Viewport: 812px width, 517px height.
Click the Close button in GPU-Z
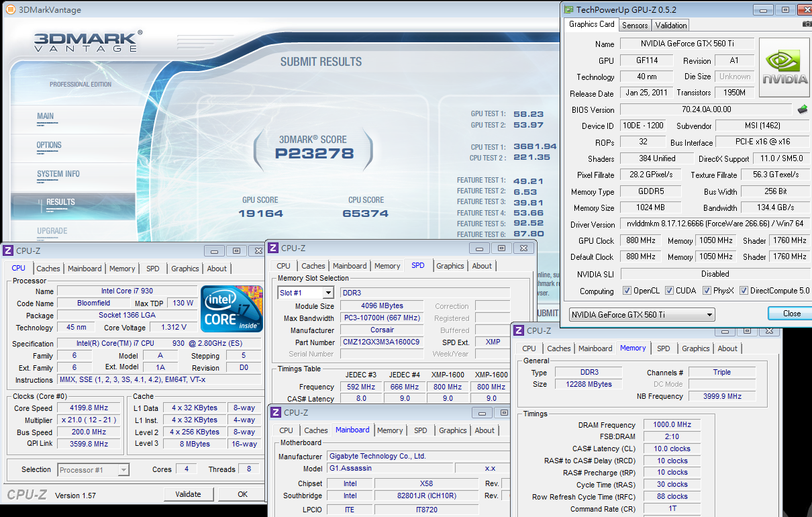click(x=791, y=314)
